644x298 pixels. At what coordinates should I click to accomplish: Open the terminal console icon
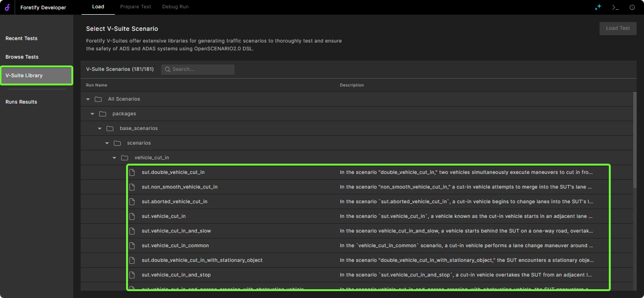tap(615, 7)
